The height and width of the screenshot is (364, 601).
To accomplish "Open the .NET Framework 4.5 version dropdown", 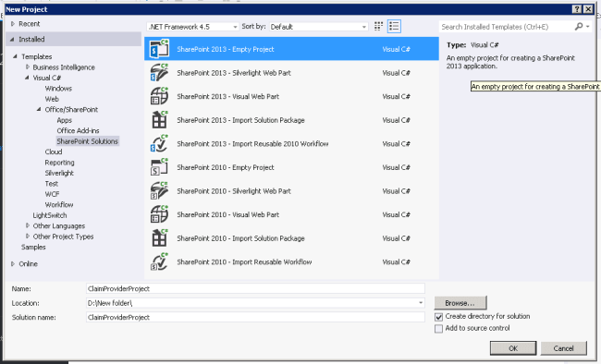I will coord(193,27).
